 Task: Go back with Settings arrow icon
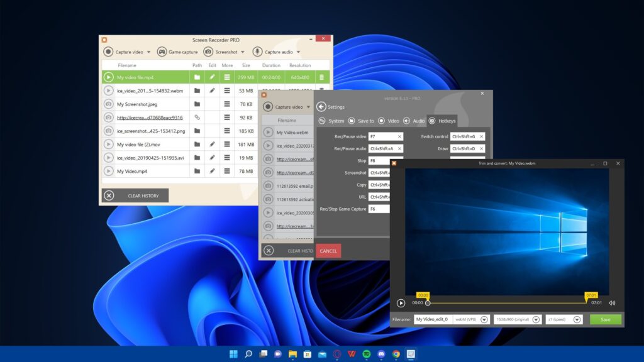(321, 107)
